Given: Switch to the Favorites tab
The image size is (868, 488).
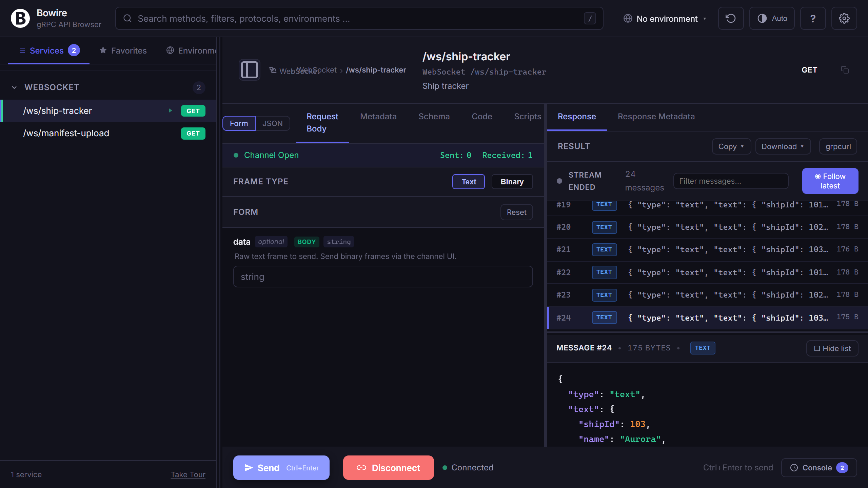Looking at the screenshot, I should pyautogui.click(x=123, y=50).
